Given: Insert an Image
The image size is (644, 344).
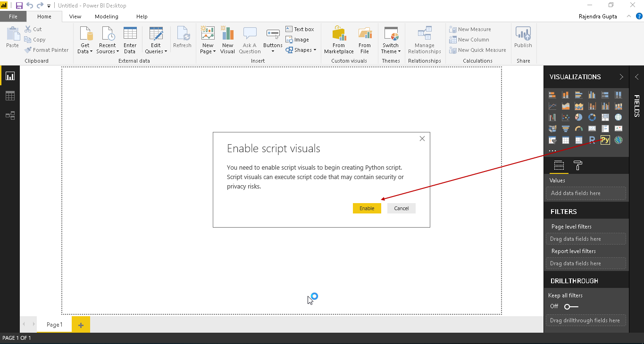Looking at the screenshot, I should [x=298, y=40].
